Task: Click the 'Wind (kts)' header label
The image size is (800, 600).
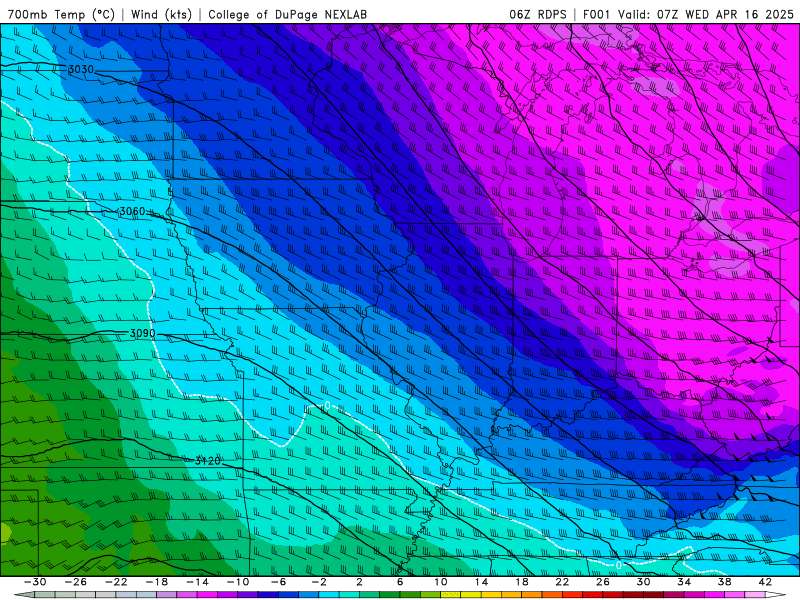Action: [x=161, y=15]
